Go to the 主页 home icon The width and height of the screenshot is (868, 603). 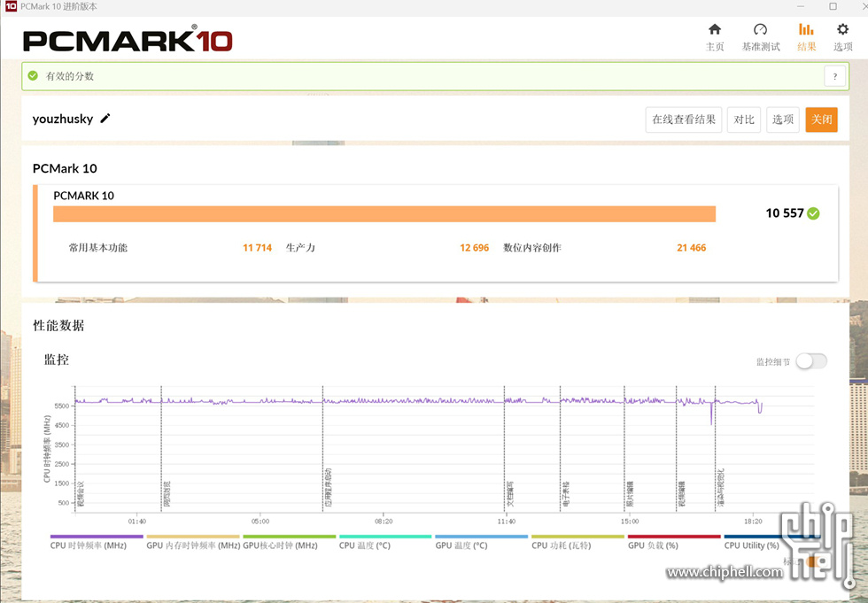point(715,29)
